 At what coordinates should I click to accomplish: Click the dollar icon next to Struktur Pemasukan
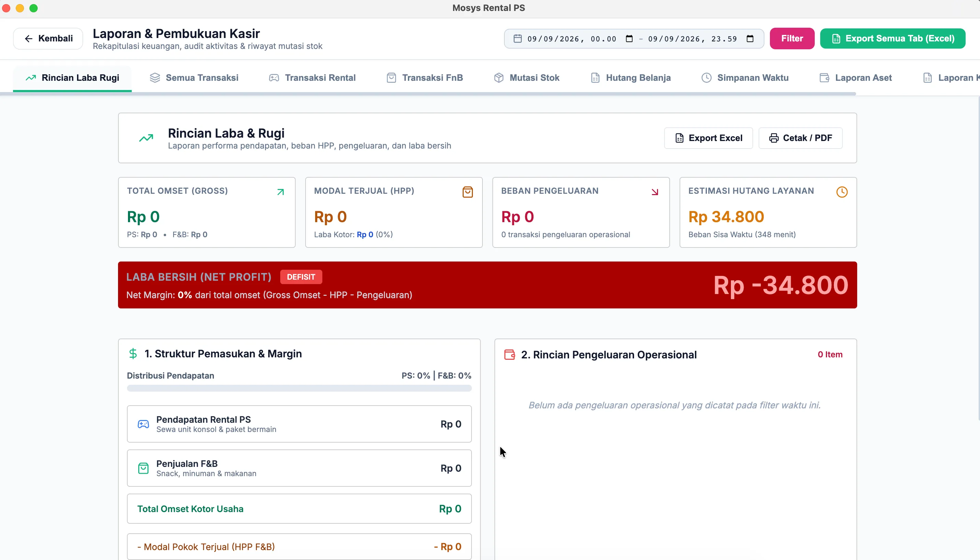(x=133, y=354)
